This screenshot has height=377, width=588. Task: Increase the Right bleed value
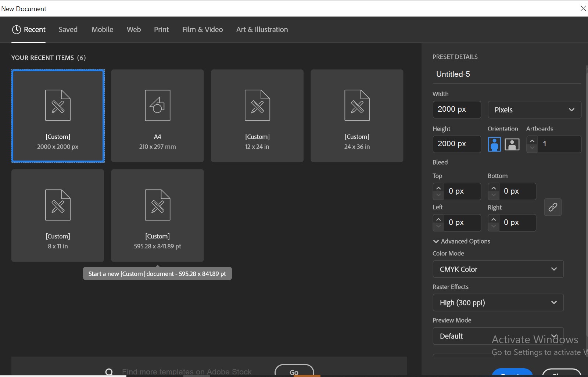point(494,219)
